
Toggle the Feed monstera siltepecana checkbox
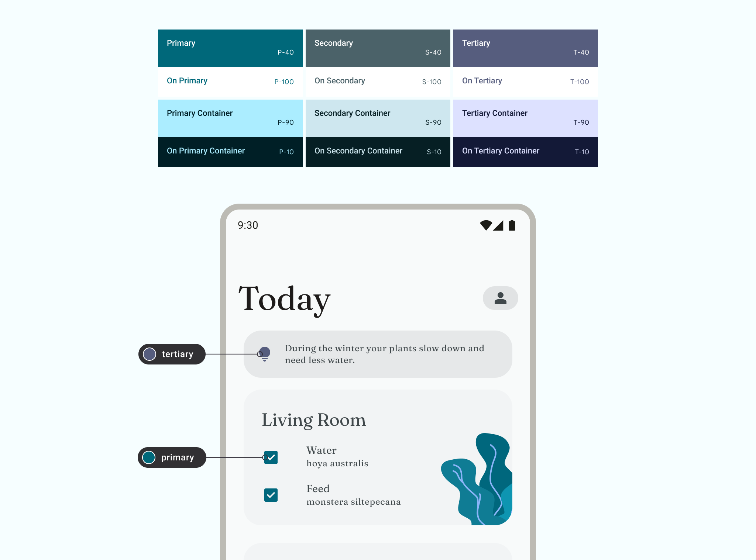[271, 495]
